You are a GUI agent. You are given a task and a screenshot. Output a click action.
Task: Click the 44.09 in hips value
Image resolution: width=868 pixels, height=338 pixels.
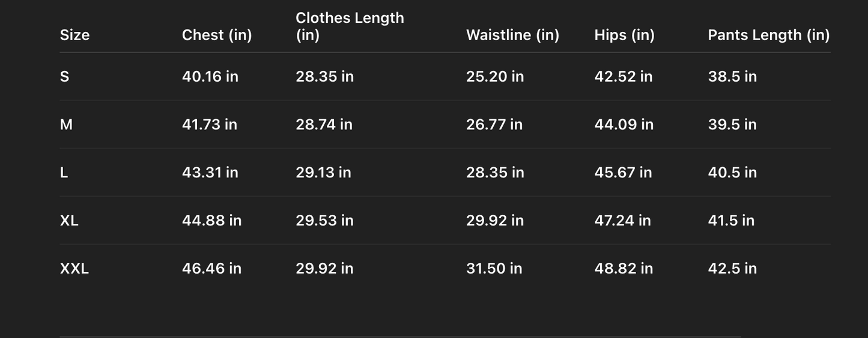coord(624,124)
